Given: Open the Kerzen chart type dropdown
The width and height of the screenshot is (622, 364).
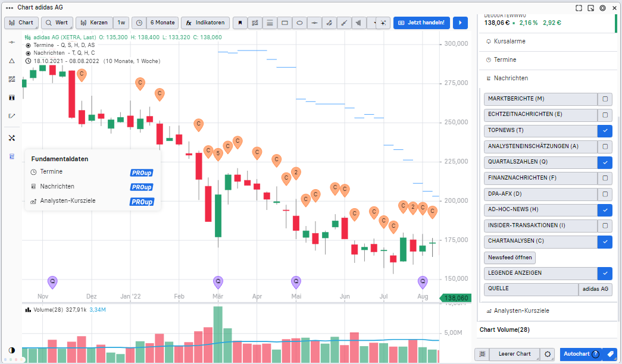Looking at the screenshot, I should coord(94,23).
